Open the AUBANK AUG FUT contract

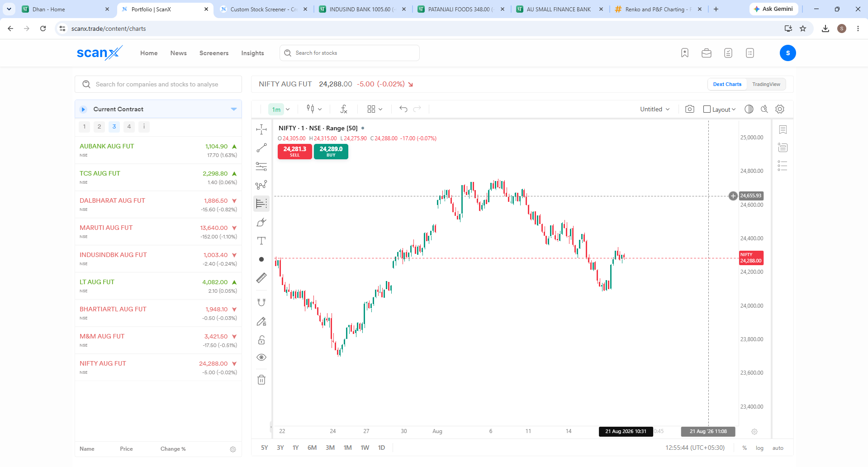tap(158, 150)
